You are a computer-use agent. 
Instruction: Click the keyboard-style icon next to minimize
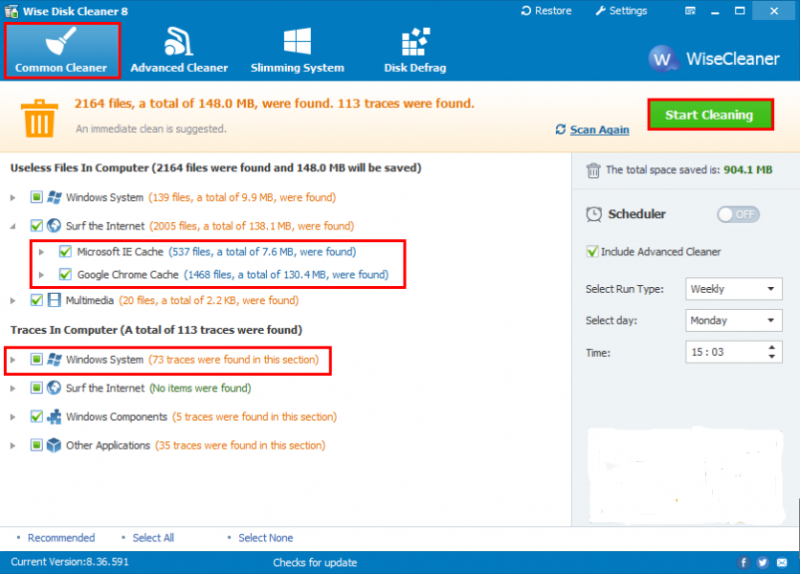pyautogui.click(x=690, y=11)
